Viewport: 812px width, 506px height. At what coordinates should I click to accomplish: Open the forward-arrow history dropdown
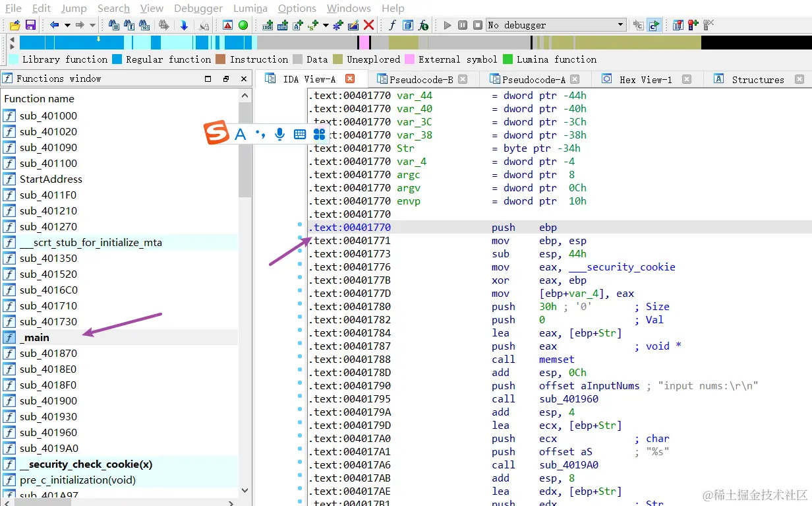coord(92,25)
